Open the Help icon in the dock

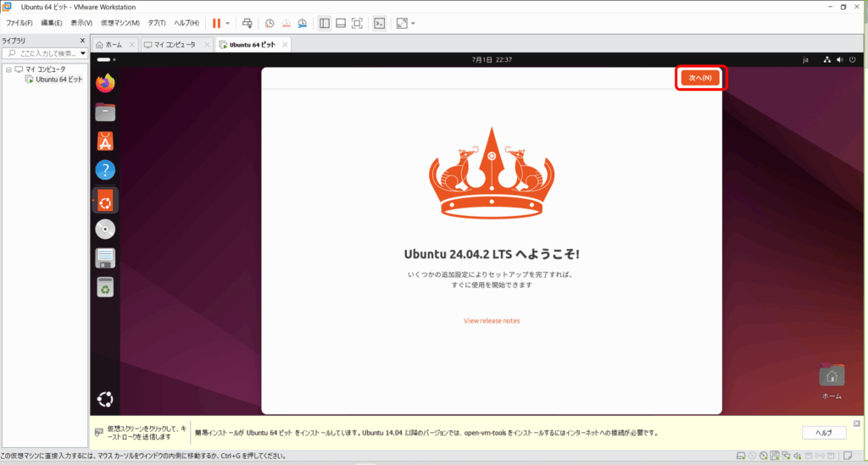coord(105,170)
